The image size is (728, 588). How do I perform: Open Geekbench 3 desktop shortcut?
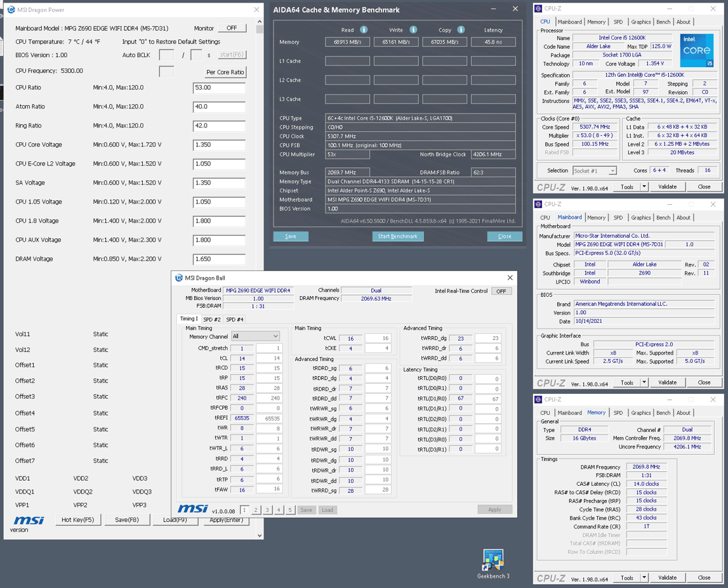pos(493,564)
